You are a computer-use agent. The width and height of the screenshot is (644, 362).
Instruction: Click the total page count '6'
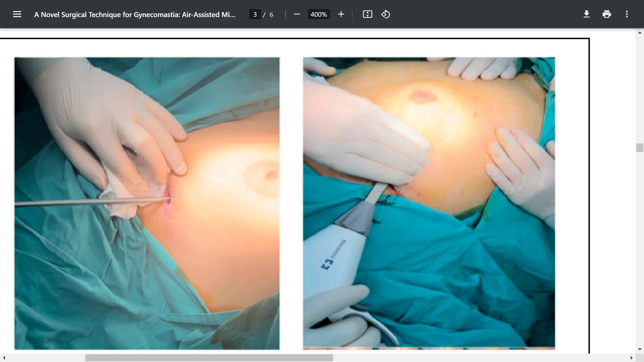coord(271,14)
